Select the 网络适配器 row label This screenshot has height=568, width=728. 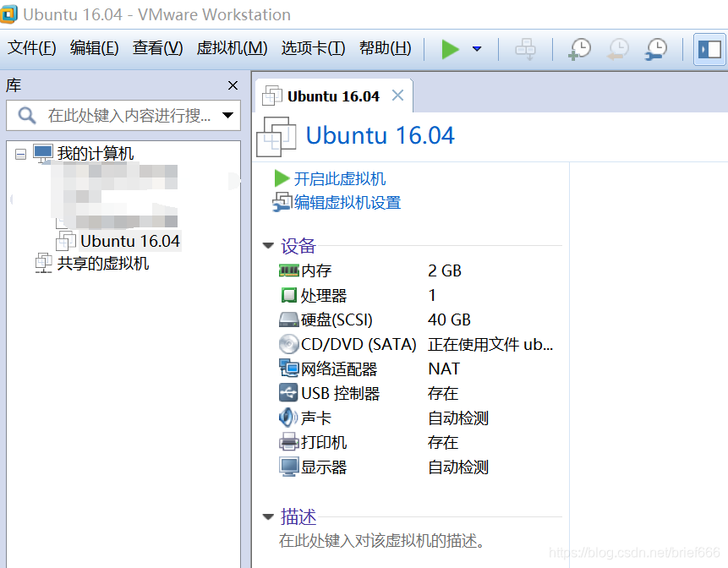339,369
